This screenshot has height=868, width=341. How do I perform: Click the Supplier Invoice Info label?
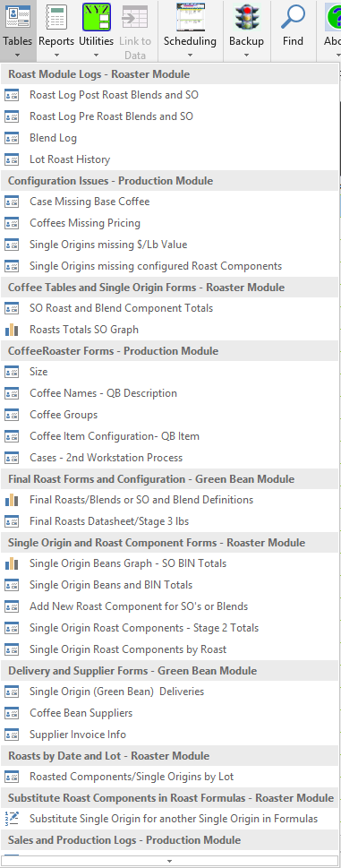[x=78, y=735]
